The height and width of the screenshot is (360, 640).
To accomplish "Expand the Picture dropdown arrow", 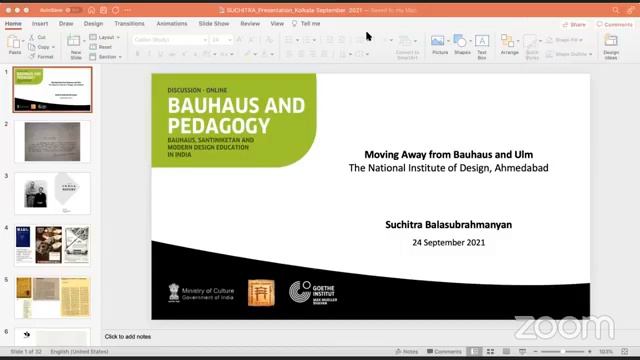I will pyautogui.click(x=448, y=41).
